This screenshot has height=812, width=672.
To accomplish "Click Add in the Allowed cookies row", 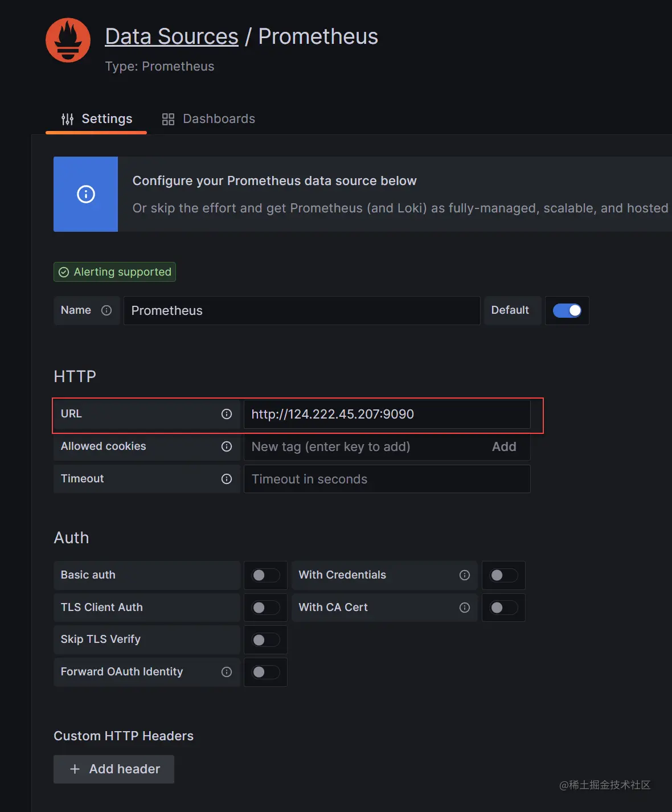I will (504, 446).
